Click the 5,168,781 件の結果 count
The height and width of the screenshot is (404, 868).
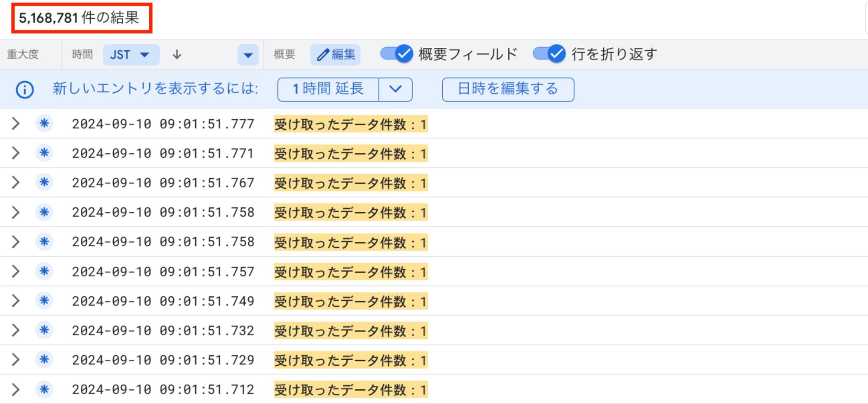(79, 18)
